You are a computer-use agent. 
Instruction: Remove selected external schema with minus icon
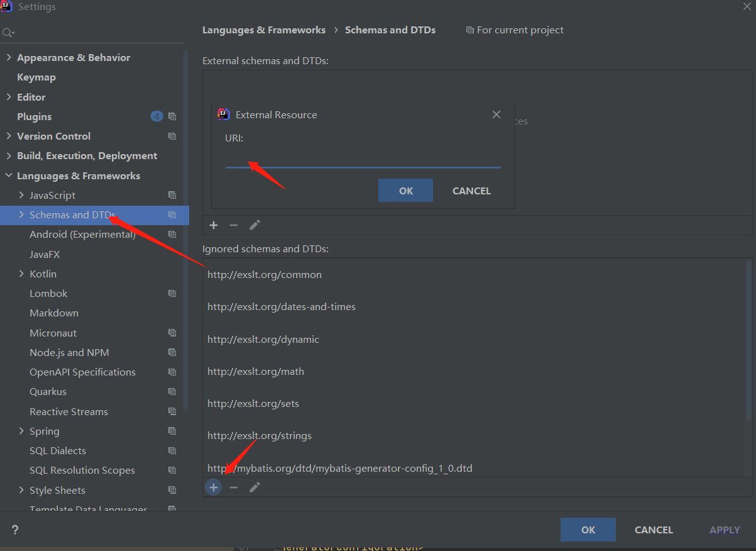pyautogui.click(x=234, y=225)
